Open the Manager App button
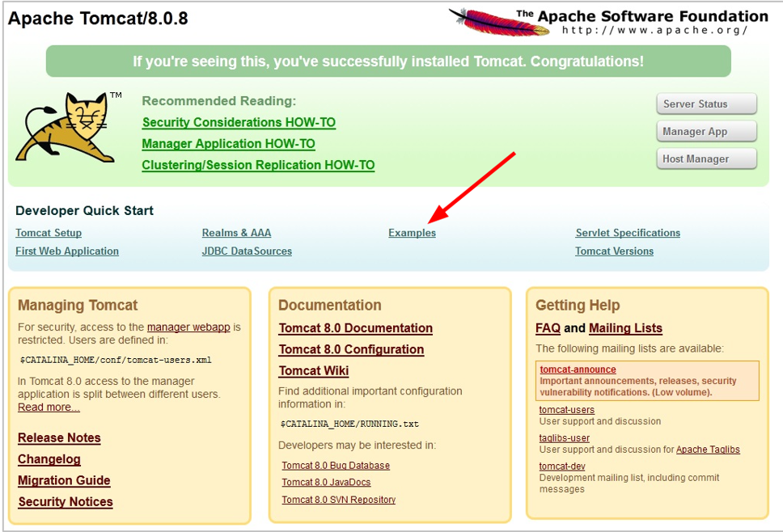783x532 pixels. pos(706,132)
